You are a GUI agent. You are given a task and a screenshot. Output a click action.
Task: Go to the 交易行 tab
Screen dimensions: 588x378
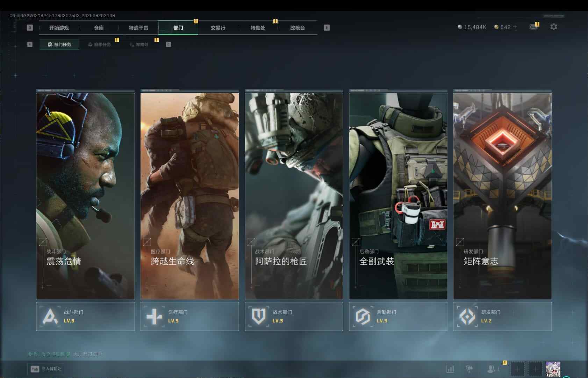[218, 28]
